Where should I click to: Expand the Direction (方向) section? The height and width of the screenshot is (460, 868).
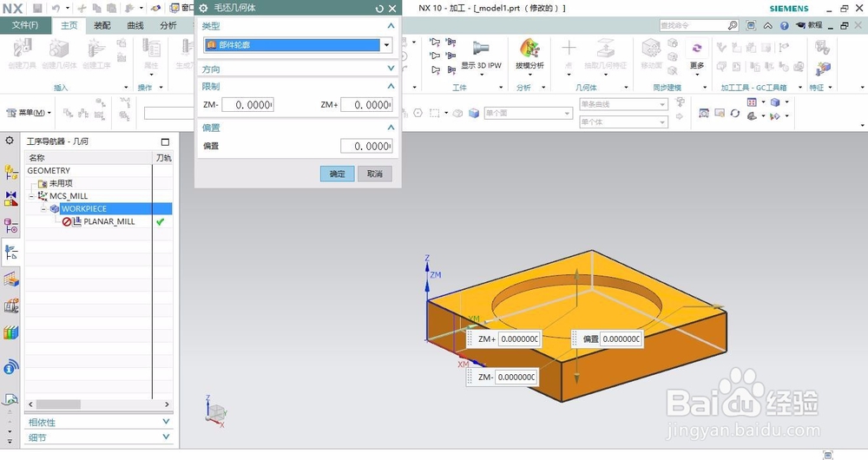coord(391,69)
